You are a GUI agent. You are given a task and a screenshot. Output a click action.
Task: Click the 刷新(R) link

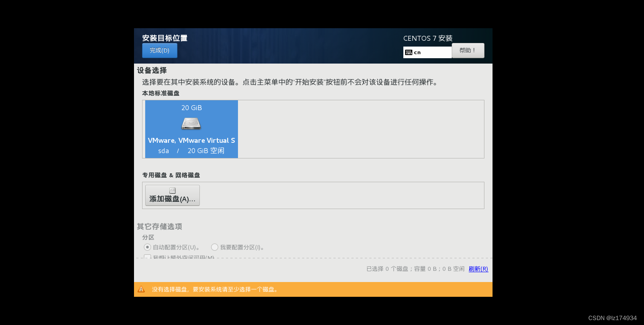click(x=478, y=269)
